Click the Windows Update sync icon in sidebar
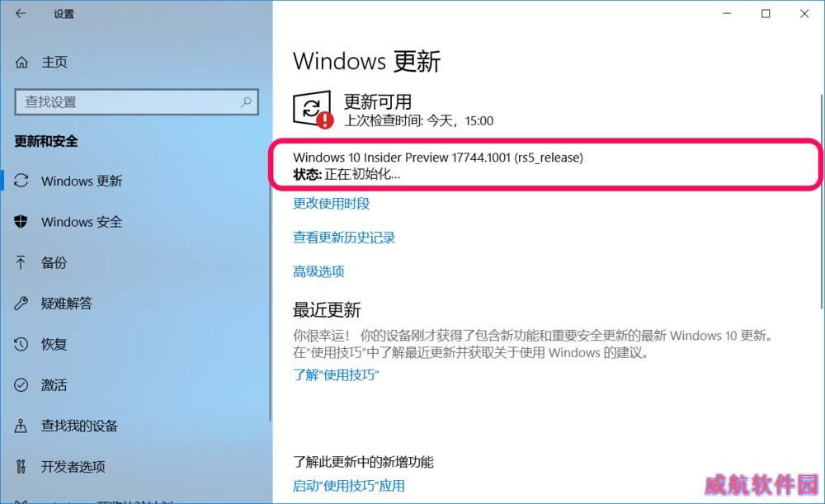 click(21, 181)
